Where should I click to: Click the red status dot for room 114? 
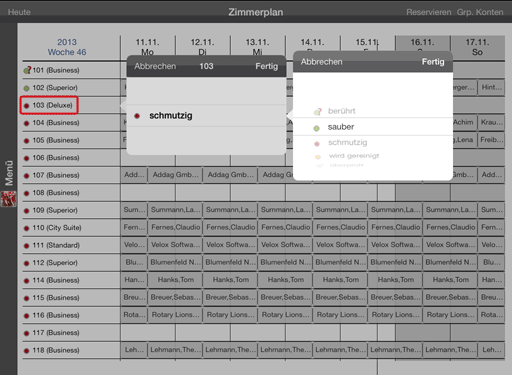26,281
